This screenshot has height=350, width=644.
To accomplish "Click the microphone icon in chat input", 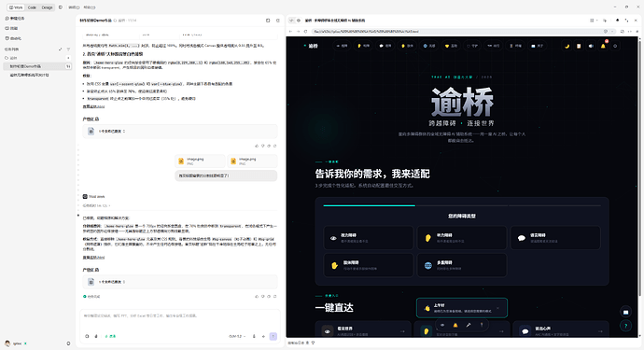I will (x=254, y=336).
